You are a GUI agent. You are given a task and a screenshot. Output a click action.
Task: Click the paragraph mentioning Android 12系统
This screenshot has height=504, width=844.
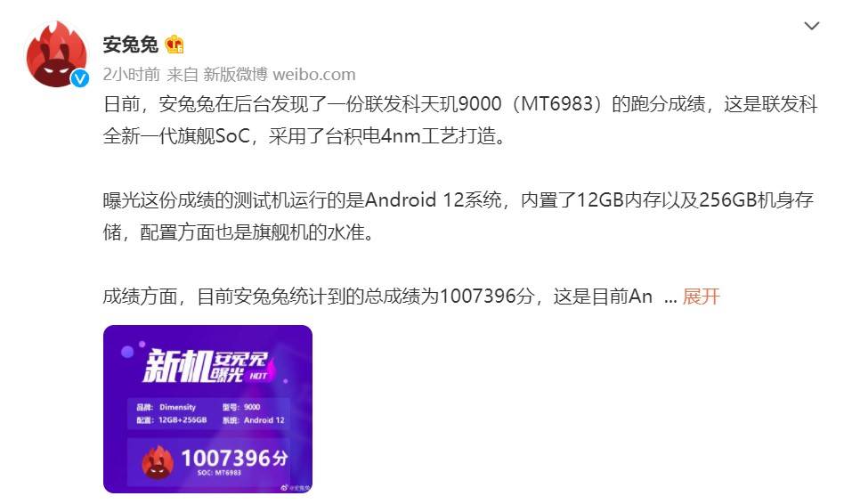coord(459,215)
